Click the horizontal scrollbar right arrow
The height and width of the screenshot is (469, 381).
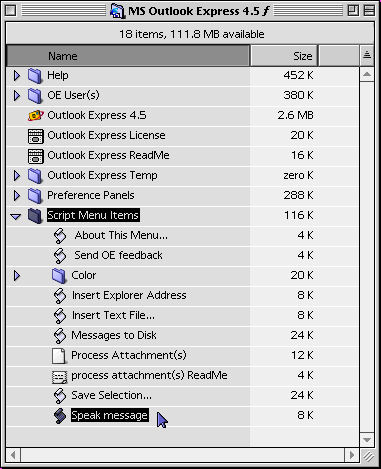click(352, 455)
